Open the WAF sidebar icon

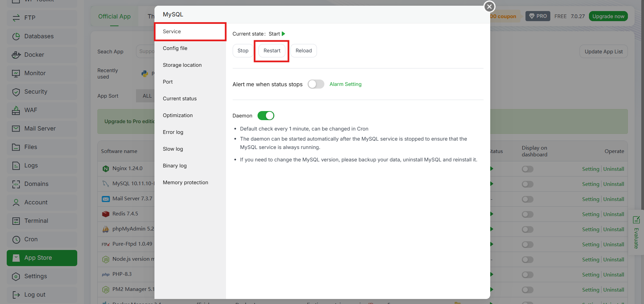point(16,110)
